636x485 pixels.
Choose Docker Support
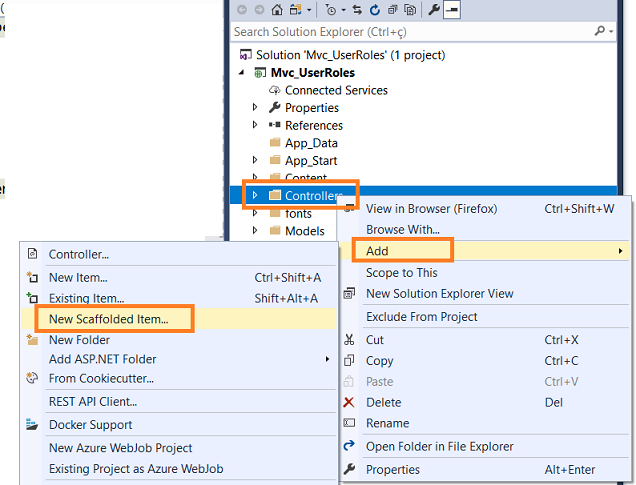(x=179, y=425)
